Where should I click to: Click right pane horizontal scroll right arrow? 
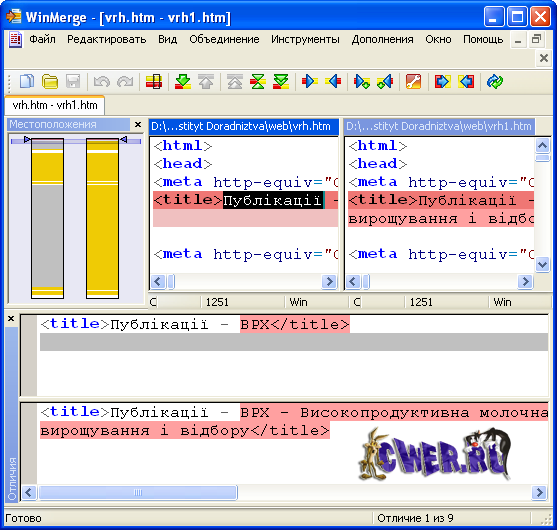[525, 282]
